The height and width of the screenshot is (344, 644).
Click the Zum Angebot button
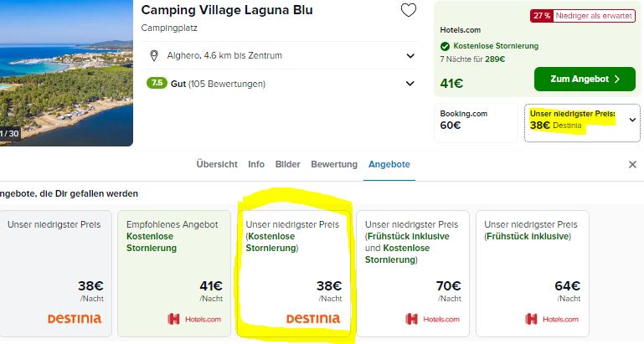click(x=585, y=80)
